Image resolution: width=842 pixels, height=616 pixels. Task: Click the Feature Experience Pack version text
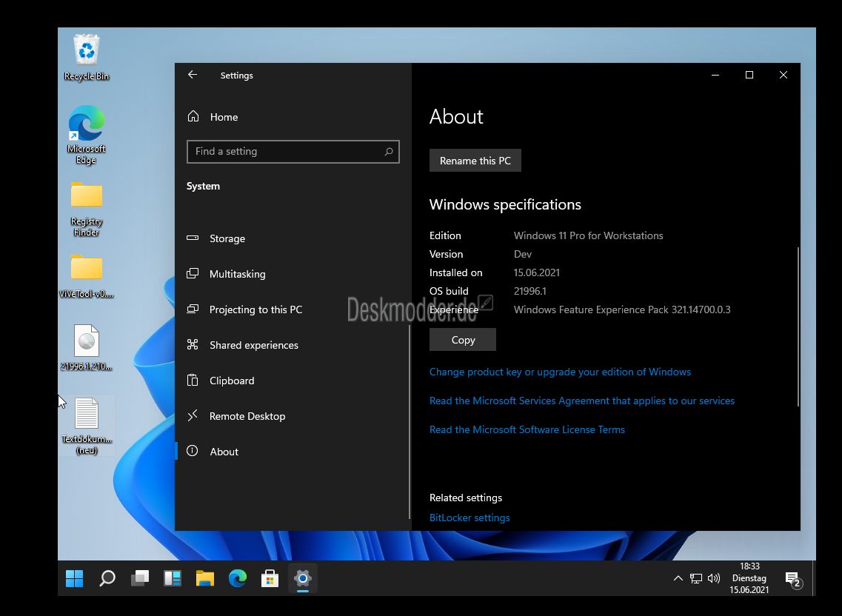tap(622, 310)
